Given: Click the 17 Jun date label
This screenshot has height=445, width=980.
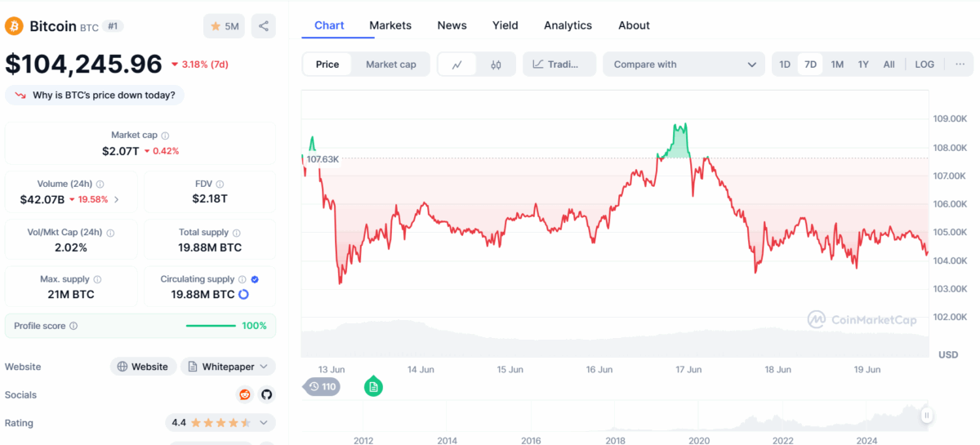Looking at the screenshot, I should [x=688, y=369].
